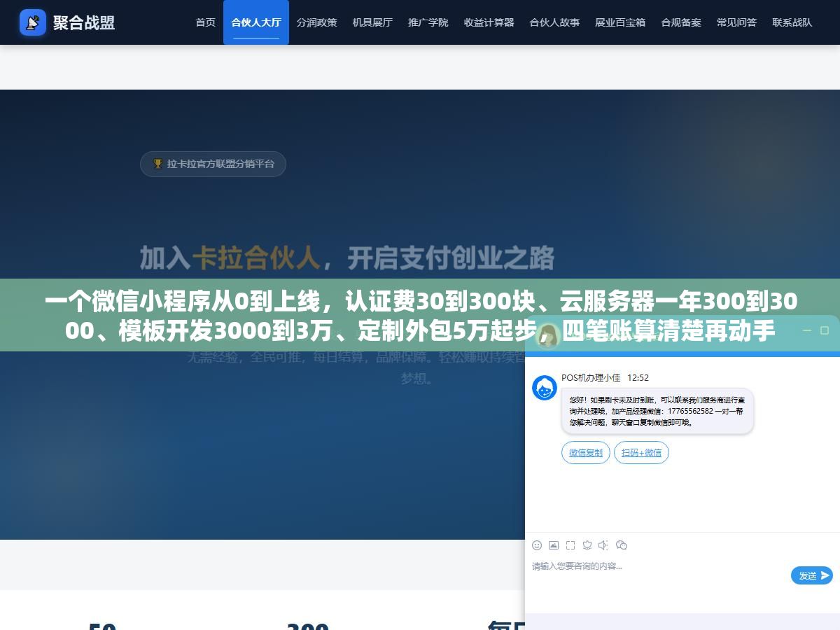Click the 微信复制 button
The image size is (840, 630).
pos(586,453)
